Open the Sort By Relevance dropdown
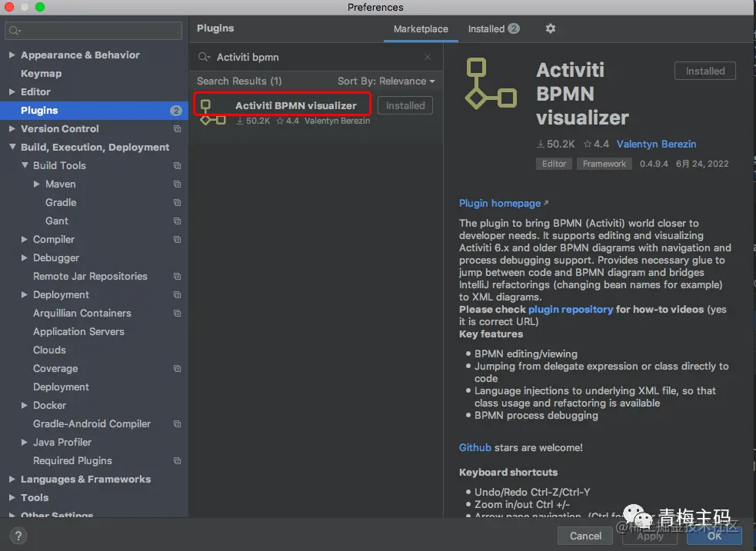 (386, 81)
